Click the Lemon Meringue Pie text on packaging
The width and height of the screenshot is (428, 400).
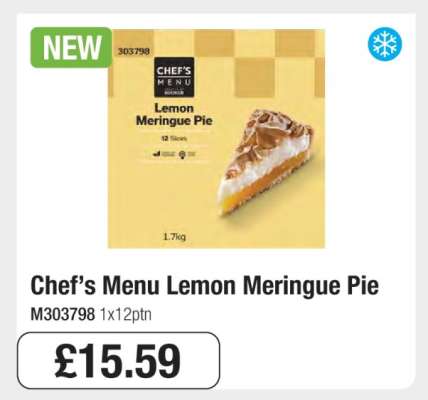174,114
